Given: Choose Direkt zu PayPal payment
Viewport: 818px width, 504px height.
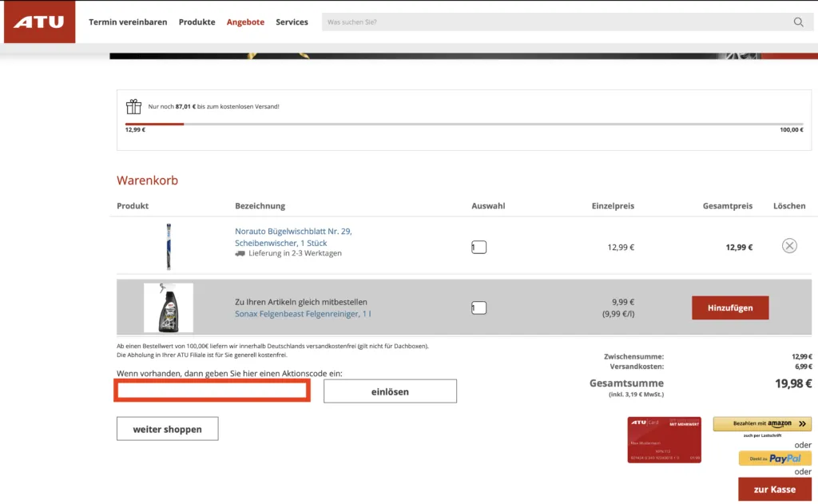Looking at the screenshot, I should (x=774, y=458).
